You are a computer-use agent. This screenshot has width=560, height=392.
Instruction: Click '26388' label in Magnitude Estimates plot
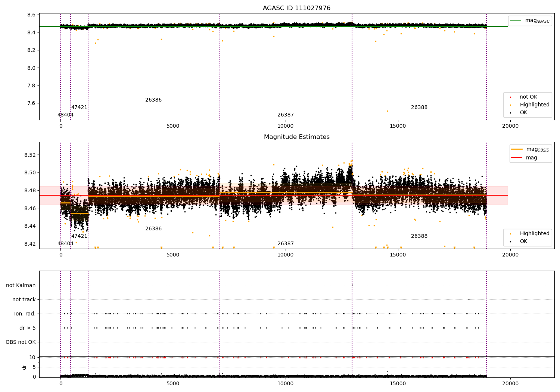419,236
